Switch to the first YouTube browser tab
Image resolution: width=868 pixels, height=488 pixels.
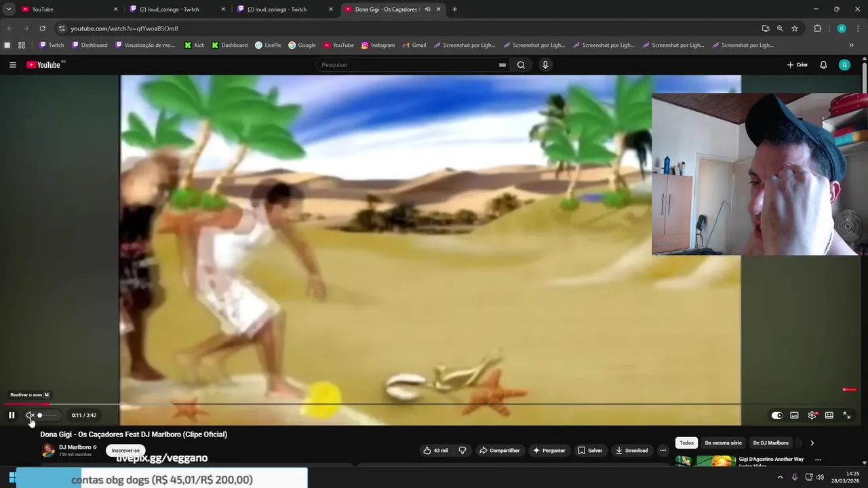point(68,9)
